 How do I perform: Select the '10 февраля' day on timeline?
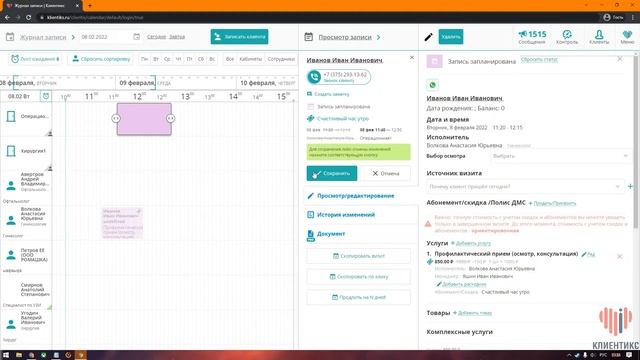point(258,83)
